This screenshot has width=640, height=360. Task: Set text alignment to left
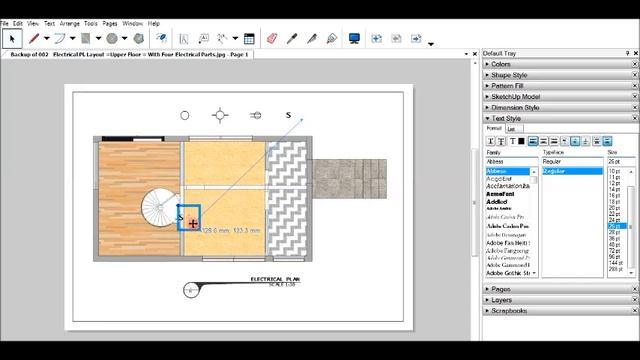point(533,141)
